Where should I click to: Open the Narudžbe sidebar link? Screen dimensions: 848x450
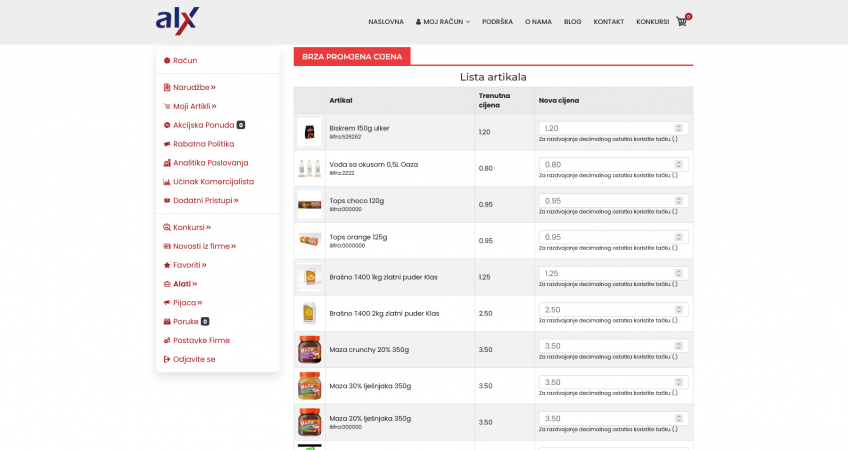(194, 87)
